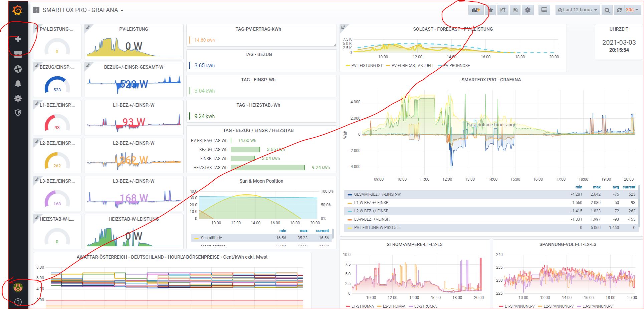Open the Explore compass icon

coord(18,69)
